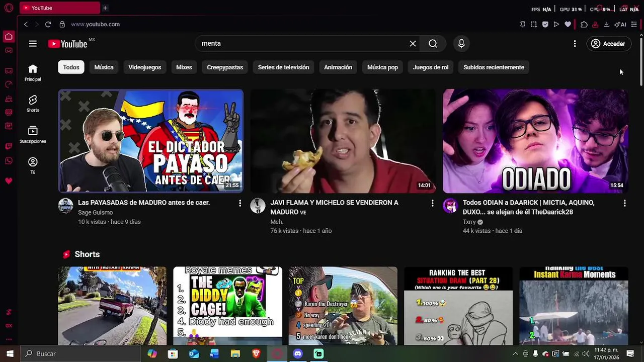Select the Videojuegos filter chip
The width and height of the screenshot is (644, 362).
pyautogui.click(x=144, y=67)
